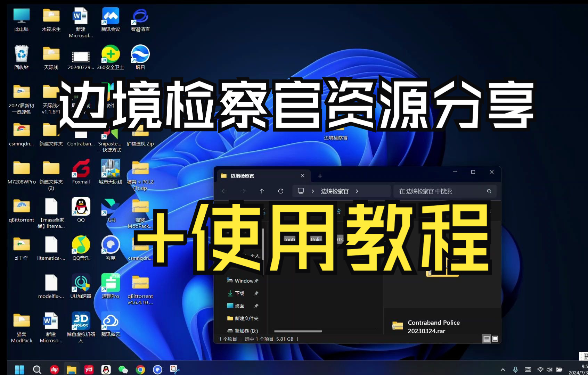Add a new File Explorer tab
The height and width of the screenshot is (375, 588).
click(x=320, y=176)
